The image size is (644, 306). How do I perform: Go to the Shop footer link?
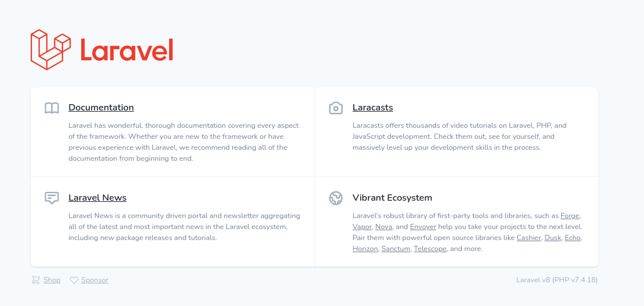click(x=52, y=280)
